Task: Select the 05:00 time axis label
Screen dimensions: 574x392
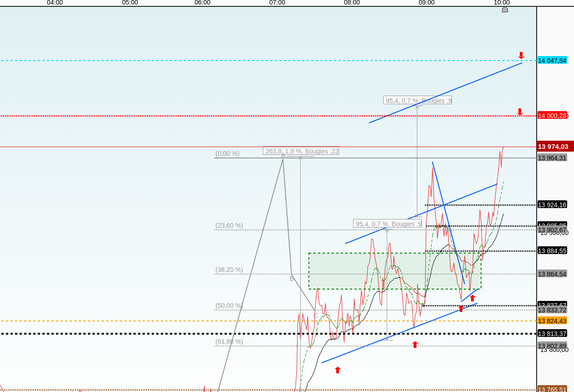Action: coord(130,3)
